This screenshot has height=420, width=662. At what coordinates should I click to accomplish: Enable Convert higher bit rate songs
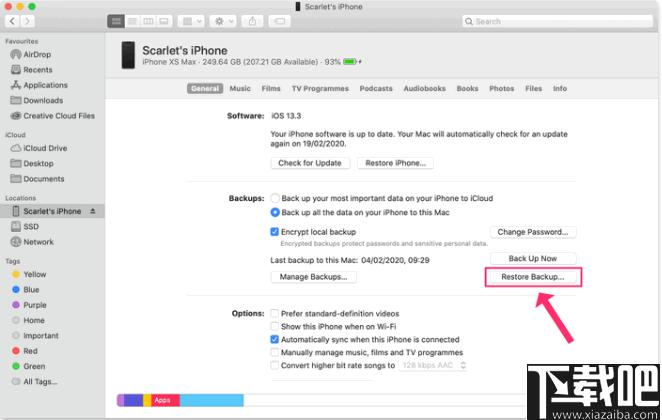[x=274, y=366]
